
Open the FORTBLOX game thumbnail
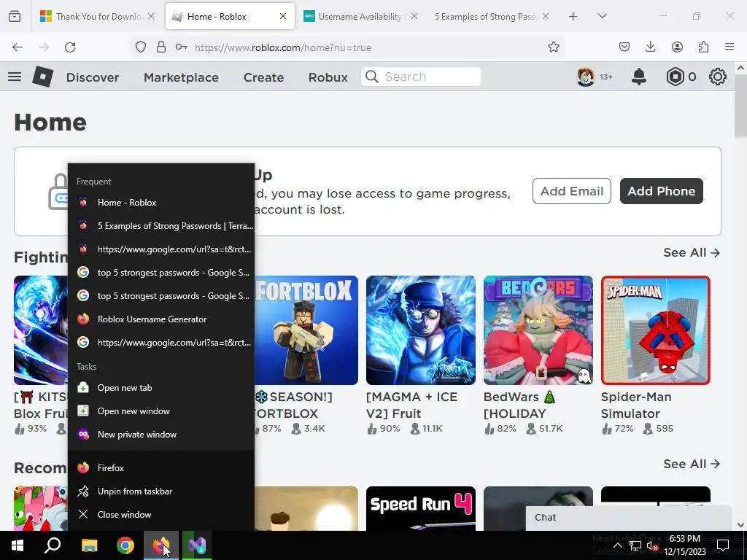(x=306, y=330)
